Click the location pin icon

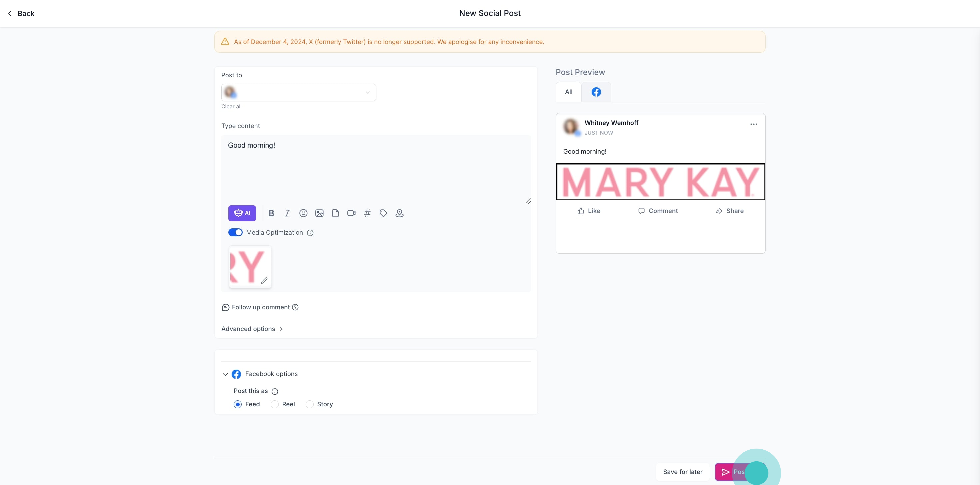pos(399,213)
